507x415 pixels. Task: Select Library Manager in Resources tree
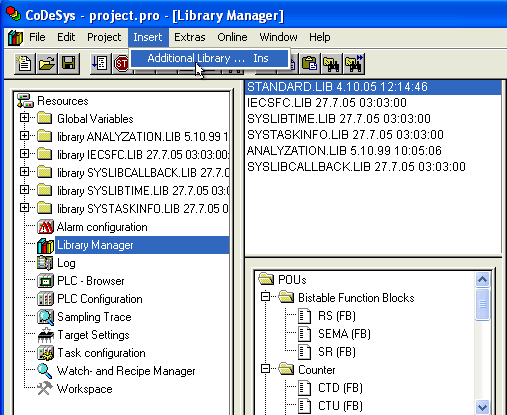(142, 245)
